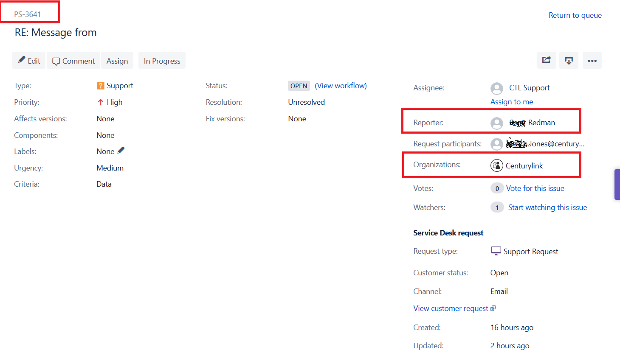Click the Updated 2 hours ago value
620x364 pixels.
pyautogui.click(x=510, y=346)
